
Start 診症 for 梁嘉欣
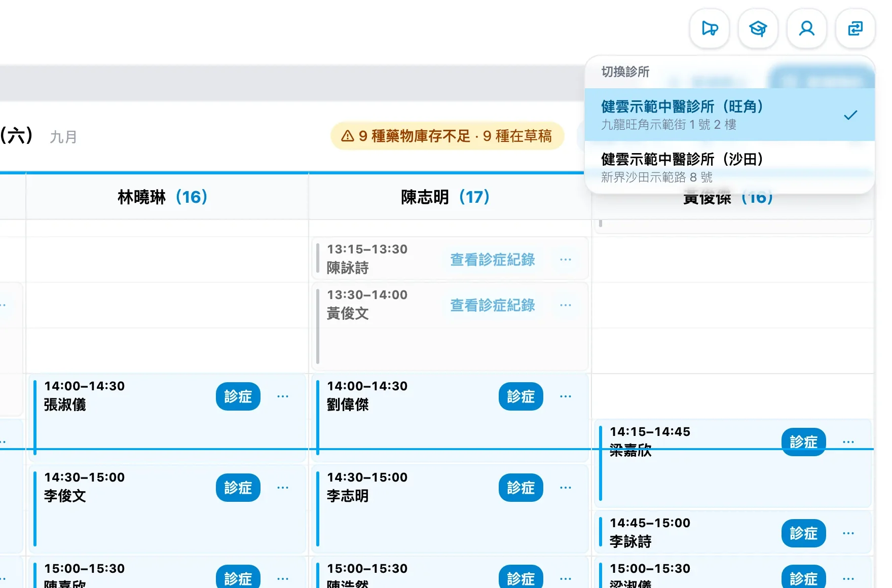804,442
